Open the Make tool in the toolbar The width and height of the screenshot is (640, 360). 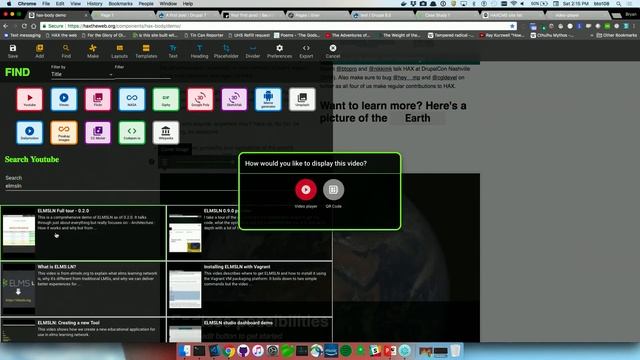[x=93, y=51]
